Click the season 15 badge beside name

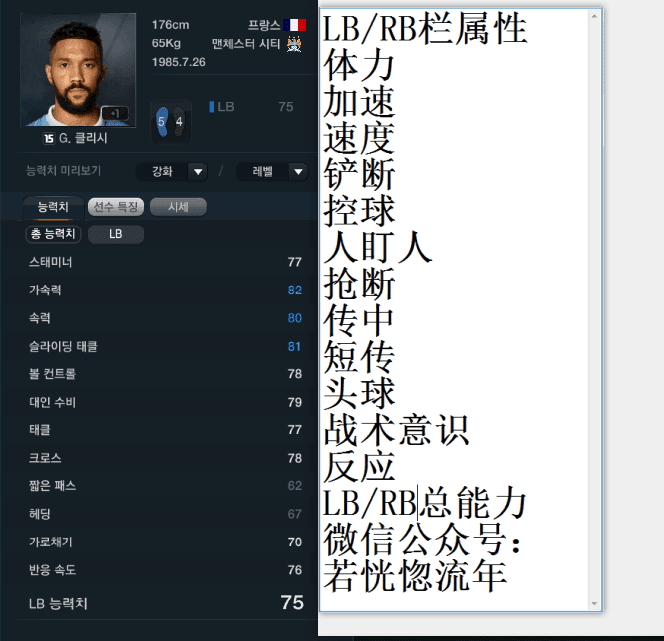click(x=49, y=138)
